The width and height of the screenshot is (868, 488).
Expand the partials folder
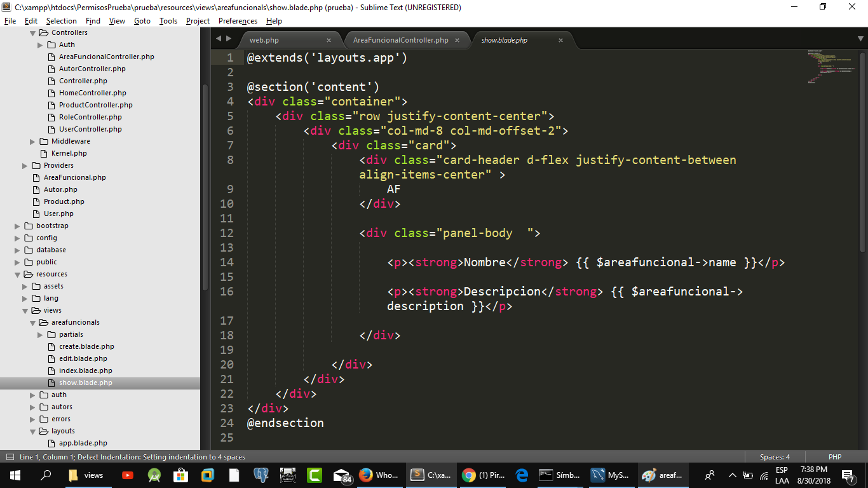point(41,334)
